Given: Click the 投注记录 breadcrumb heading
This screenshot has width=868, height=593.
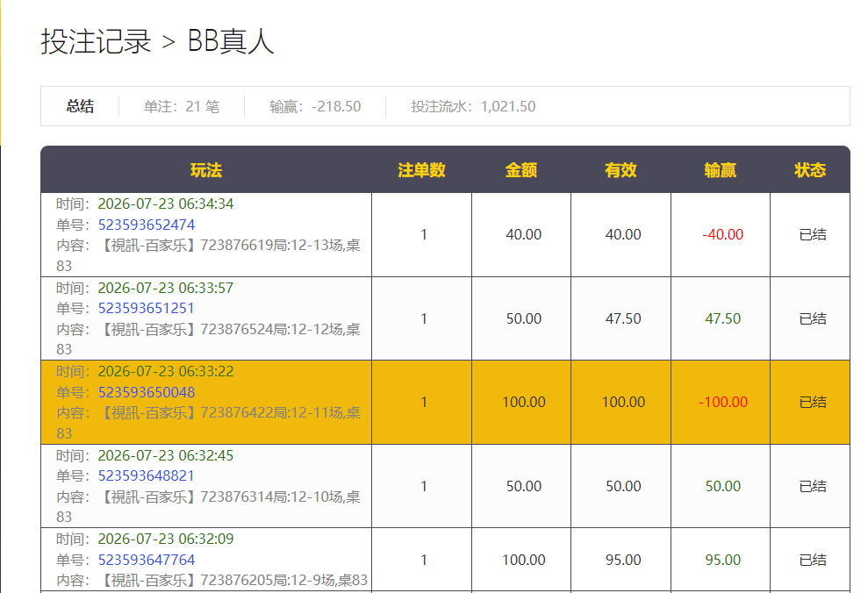Looking at the screenshot, I should pos(96,41).
